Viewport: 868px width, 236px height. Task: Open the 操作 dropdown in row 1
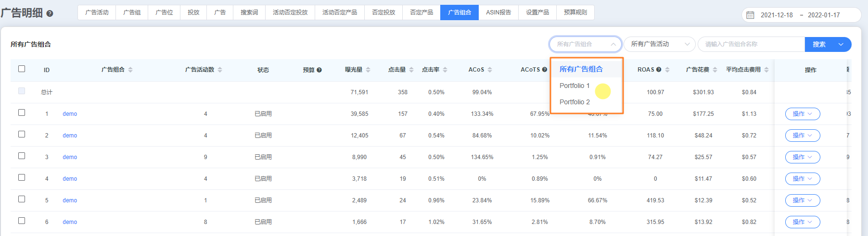(x=802, y=114)
